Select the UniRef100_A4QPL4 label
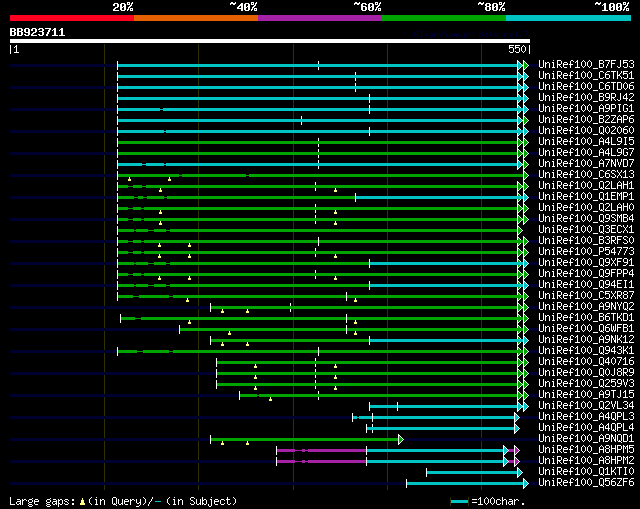 586,428
